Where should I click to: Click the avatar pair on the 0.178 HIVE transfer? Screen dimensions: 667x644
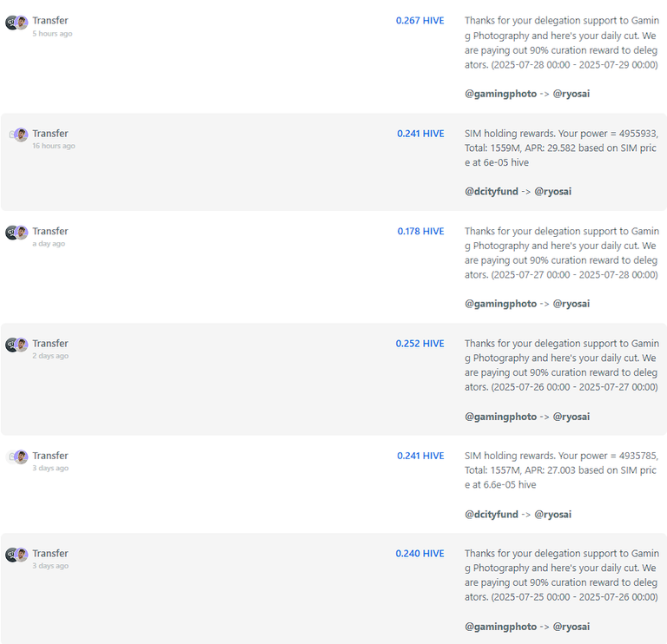click(17, 233)
